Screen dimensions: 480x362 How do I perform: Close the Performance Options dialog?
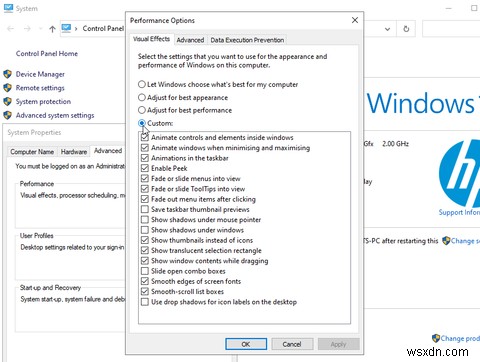click(355, 20)
